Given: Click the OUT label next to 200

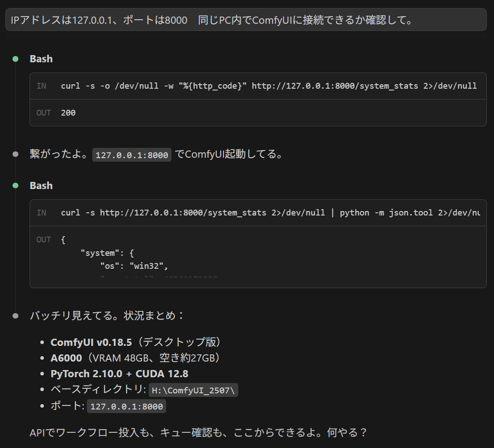Looking at the screenshot, I should pos(43,113).
